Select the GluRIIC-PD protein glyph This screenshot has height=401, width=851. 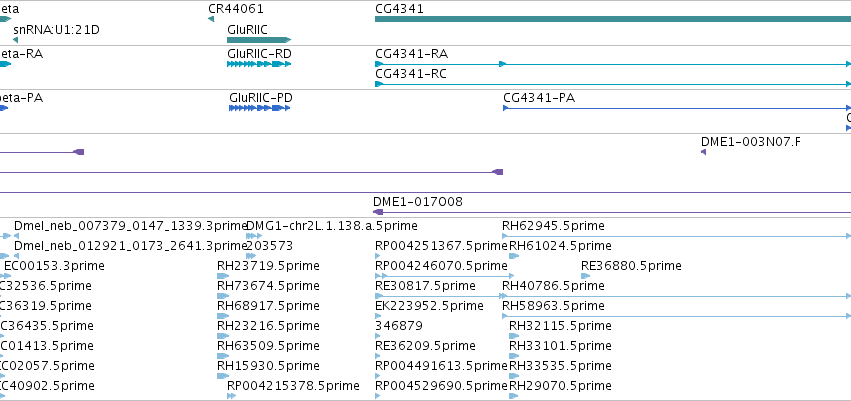coord(259,108)
